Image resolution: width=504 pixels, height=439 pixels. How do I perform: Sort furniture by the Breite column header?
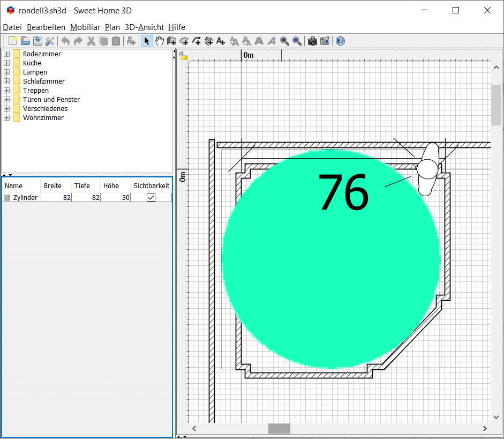coord(52,186)
